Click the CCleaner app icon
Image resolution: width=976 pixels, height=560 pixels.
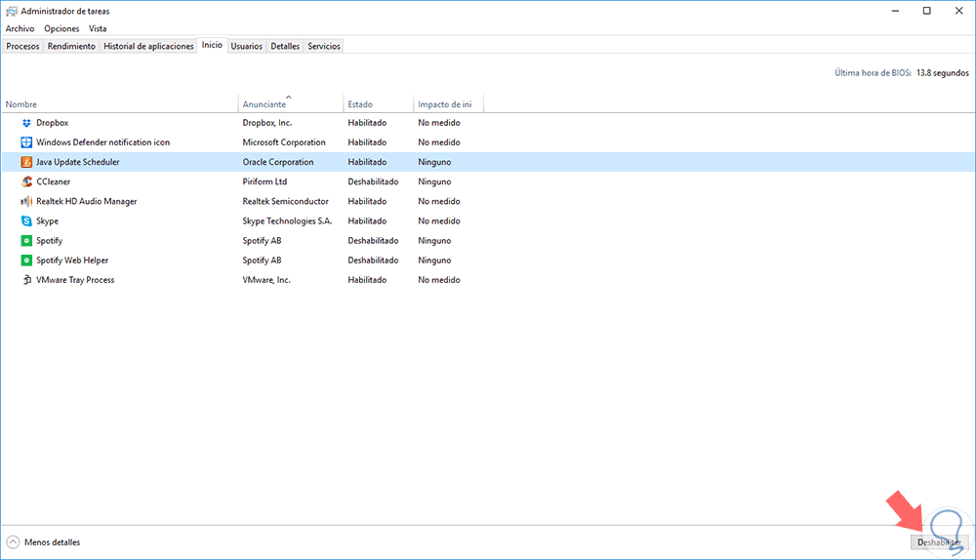[x=26, y=181]
